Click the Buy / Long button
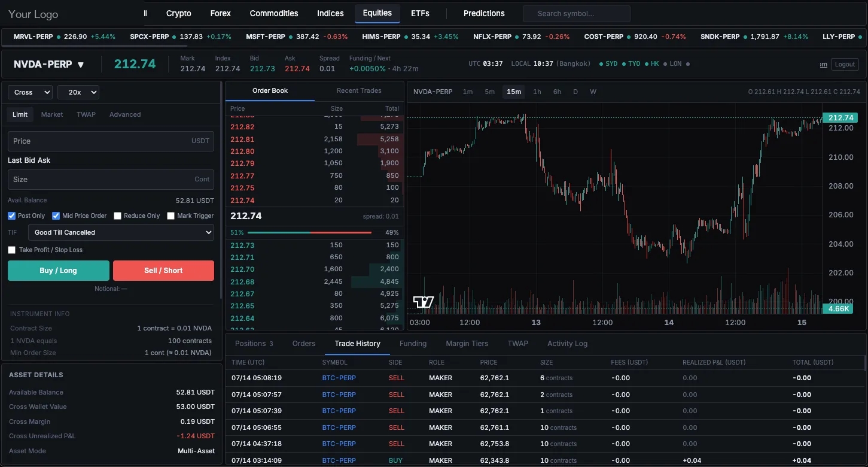 point(59,271)
